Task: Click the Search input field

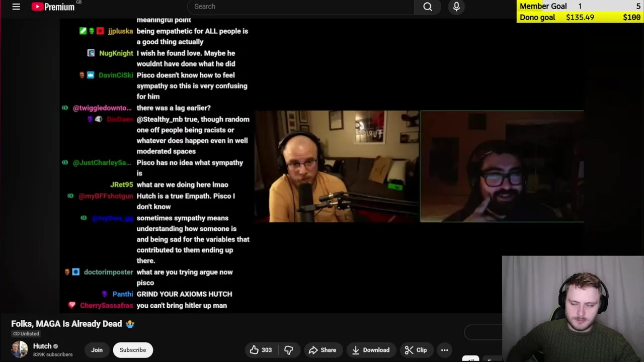Action: pos(301,7)
